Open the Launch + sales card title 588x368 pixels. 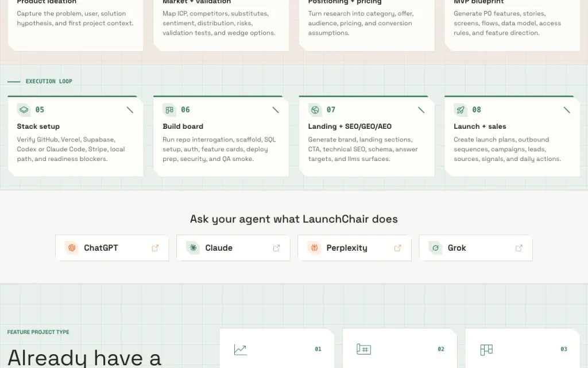click(x=479, y=126)
